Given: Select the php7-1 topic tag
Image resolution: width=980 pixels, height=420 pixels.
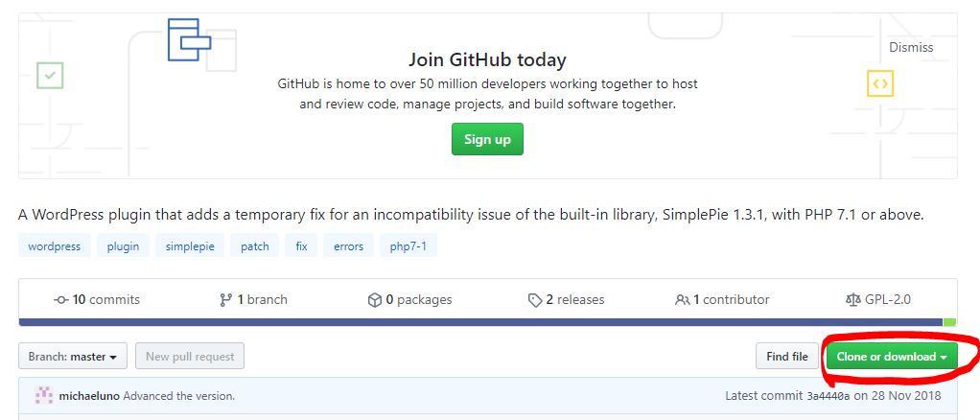Looking at the screenshot, I should click(408, 245).
